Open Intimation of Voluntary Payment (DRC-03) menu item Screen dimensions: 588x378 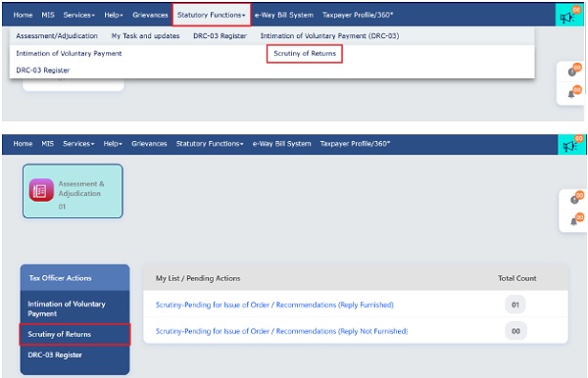(x=329, y=36)
